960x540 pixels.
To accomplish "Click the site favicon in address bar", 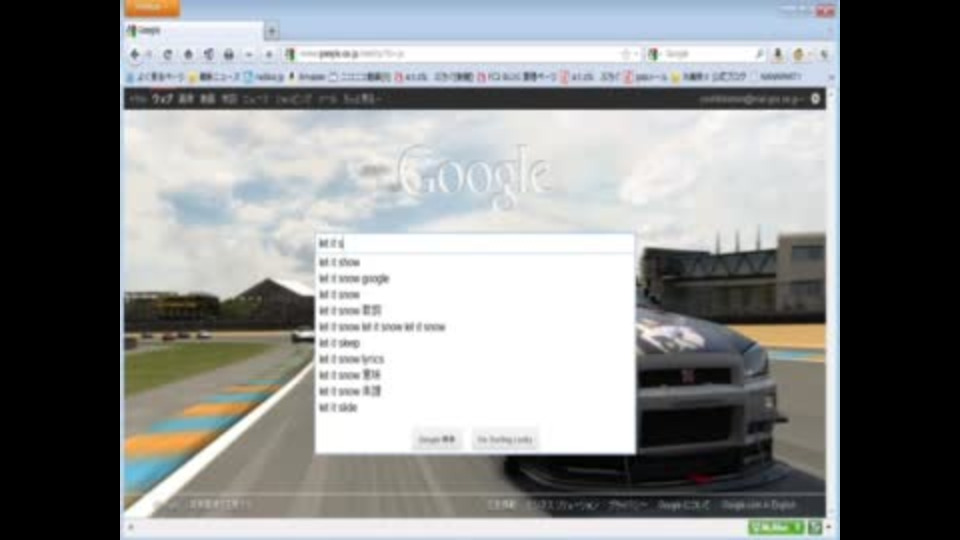I will [x=291, y=54].
